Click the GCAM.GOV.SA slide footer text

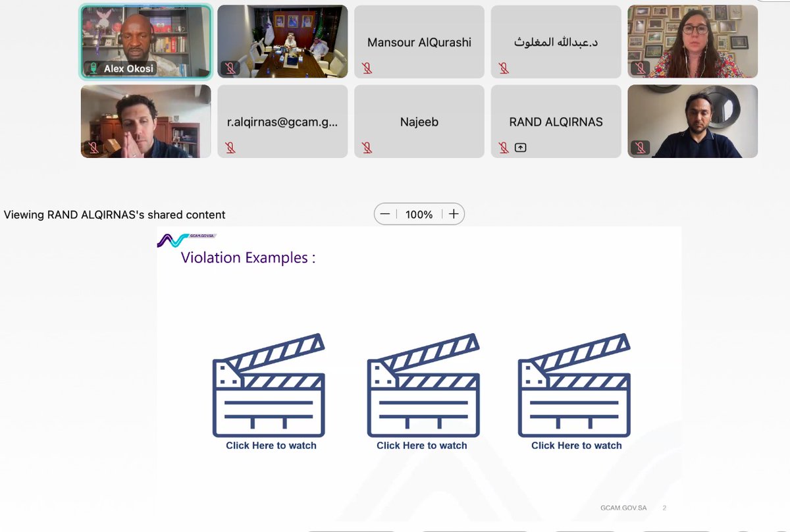coord(623,508)
